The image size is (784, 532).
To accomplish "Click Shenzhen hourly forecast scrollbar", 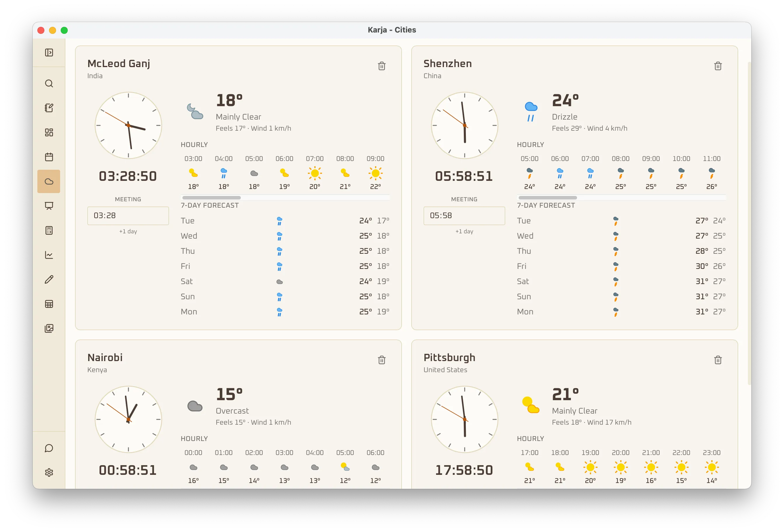I will coord(548,197).
